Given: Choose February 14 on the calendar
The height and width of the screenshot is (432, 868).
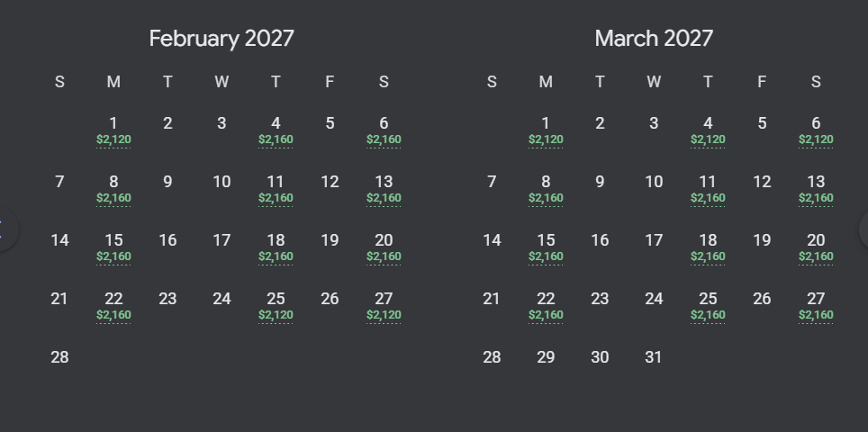Looking at the screenshot, I should coord(59,240).
